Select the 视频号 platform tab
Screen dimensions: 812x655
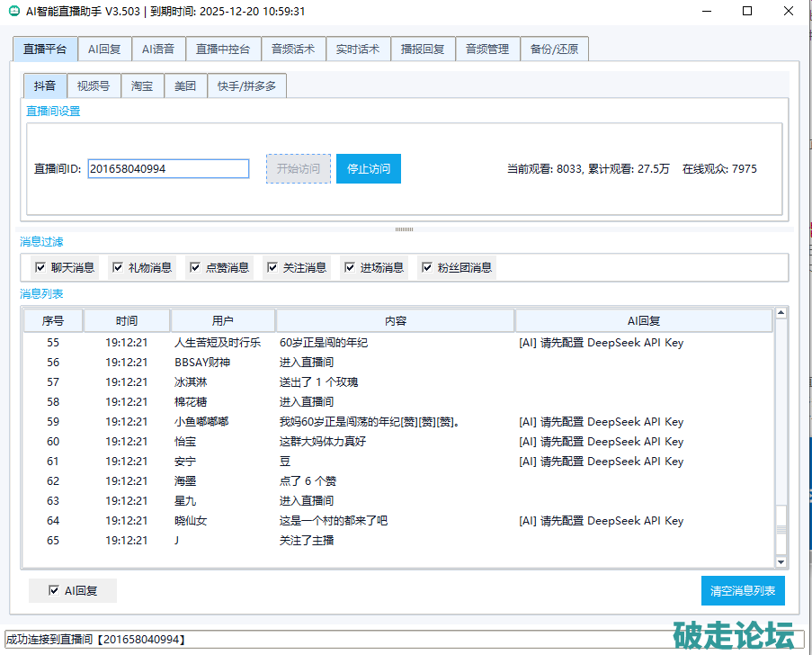click(x=94, y=86)
